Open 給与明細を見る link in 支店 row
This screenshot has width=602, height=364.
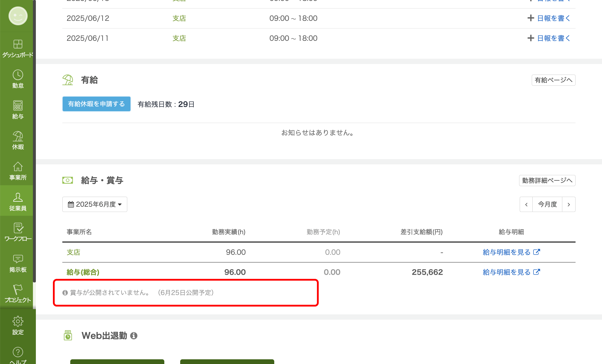(511, 252)
